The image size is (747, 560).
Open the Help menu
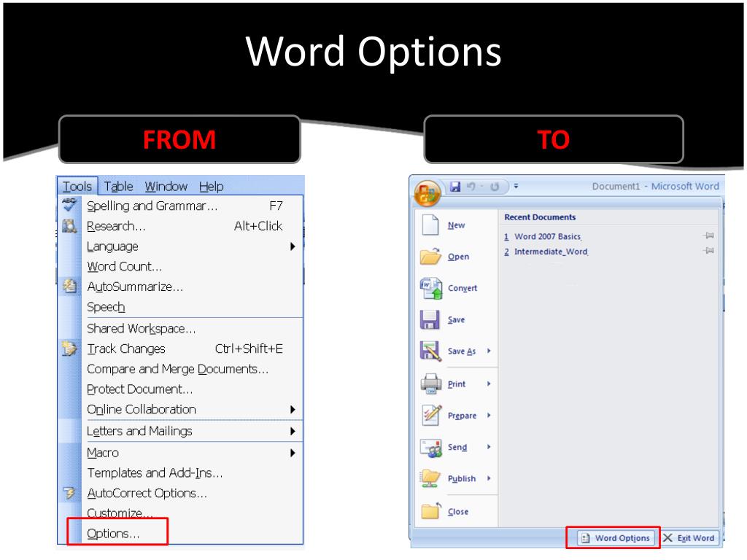coord(211,186)
